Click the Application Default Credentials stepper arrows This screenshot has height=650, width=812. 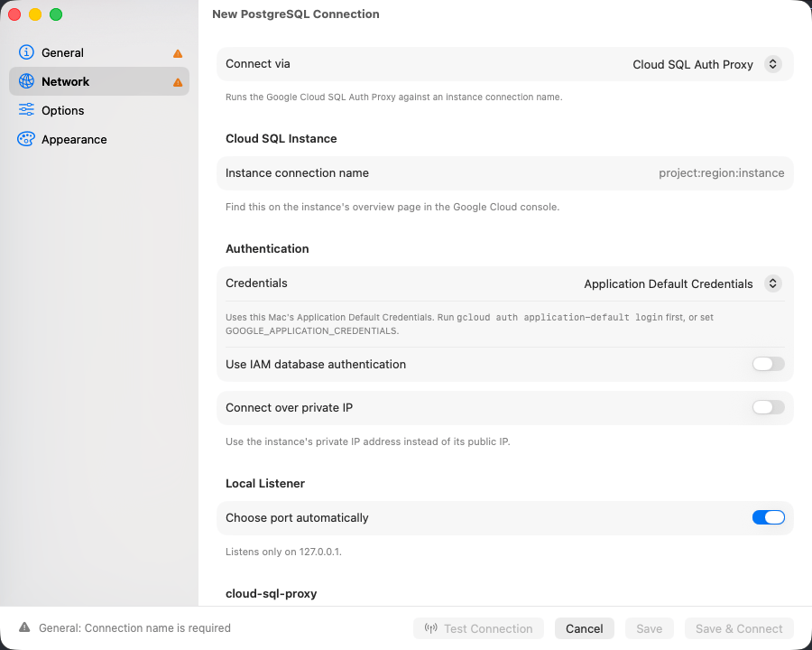tap(772, 283)
